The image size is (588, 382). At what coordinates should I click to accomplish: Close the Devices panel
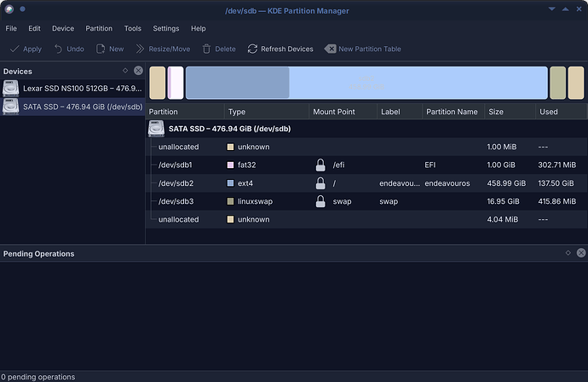[138, 71]
